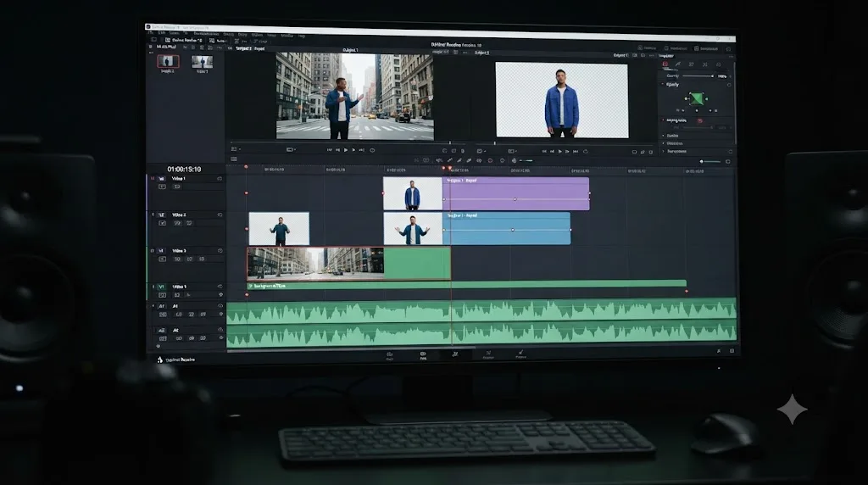Image resolution: width=868 pixels, height=485 pixels.
Task: Open the pen icon tab in the inspector
Action: (678, 64)
